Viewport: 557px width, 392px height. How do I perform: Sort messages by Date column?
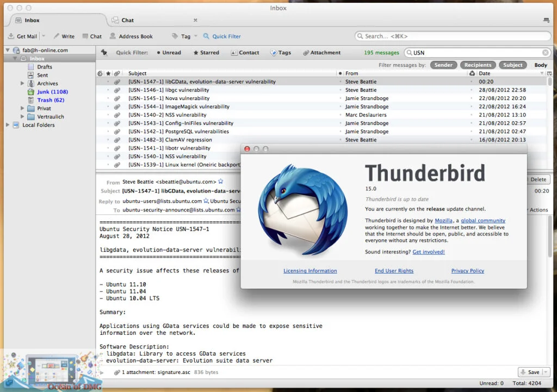[511, 73]
